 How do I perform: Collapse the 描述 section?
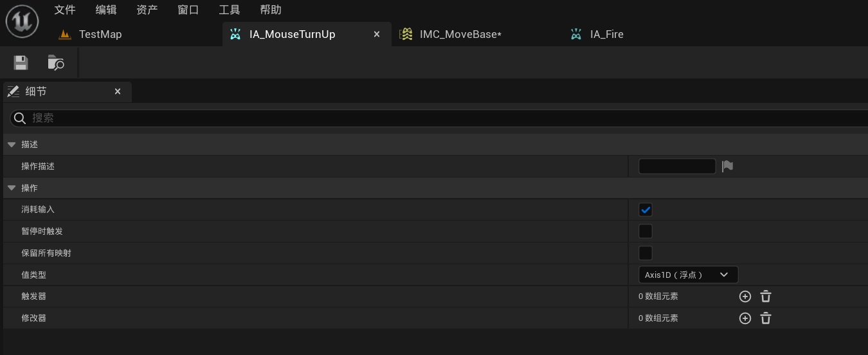click(x=12, y=145)
